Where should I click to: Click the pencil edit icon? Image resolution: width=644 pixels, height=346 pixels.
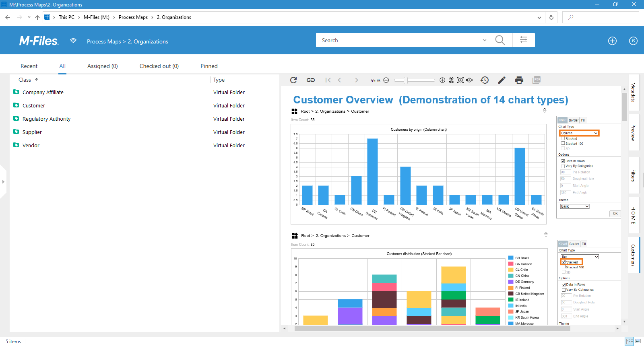502,80
